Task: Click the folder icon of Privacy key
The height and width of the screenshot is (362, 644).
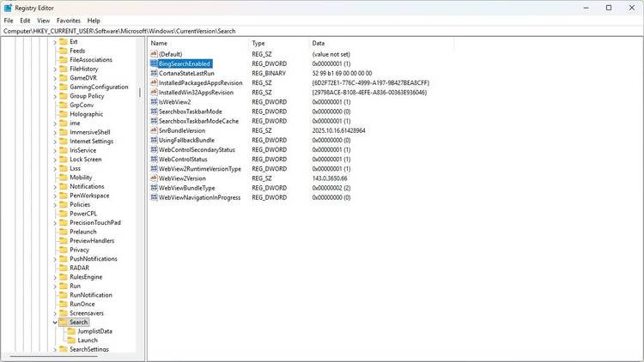Action: 64,250
